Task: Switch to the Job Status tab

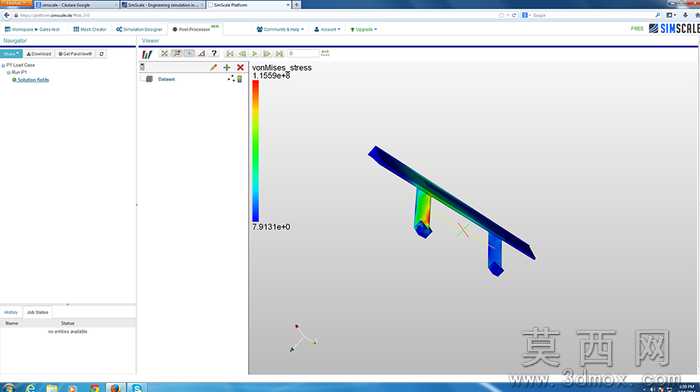Action: [38, 312]
